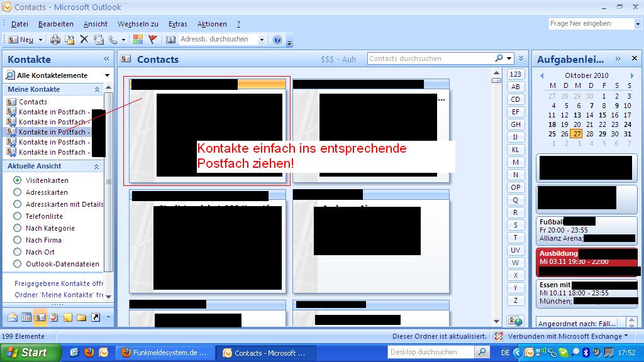
Task: Collapse the Meine Kontakte section
Action: [x=97, y=89]
